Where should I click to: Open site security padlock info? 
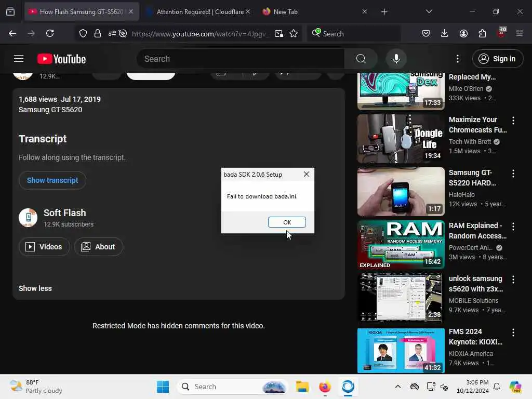click(x=97, y=33)
